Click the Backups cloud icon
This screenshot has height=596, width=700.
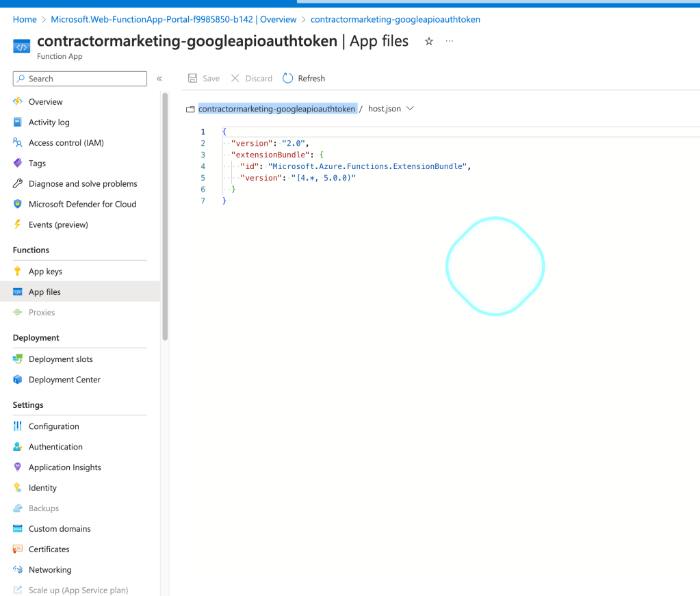click(x=17, y=508)
